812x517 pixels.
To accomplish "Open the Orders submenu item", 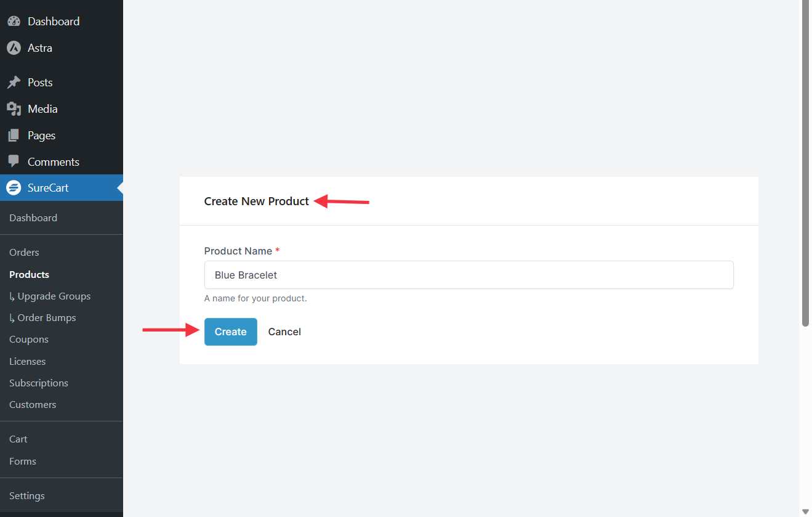I will tap(24, 253).
